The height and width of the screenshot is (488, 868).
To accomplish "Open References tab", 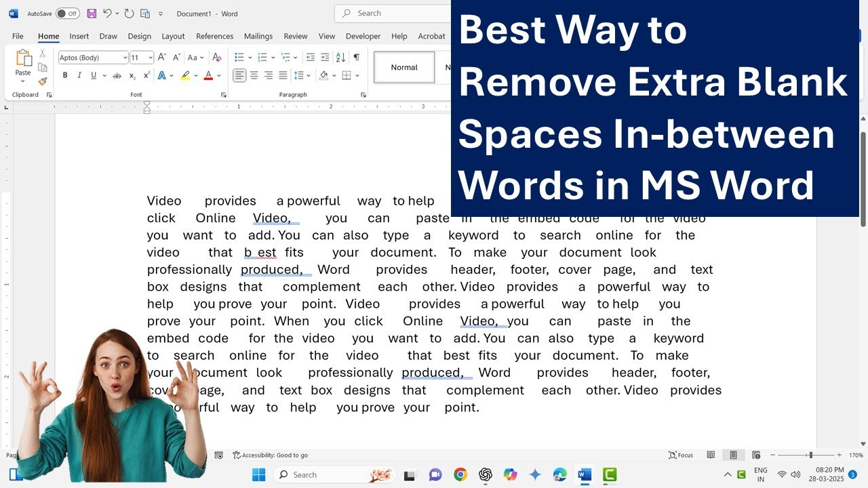I will point(214,37).
